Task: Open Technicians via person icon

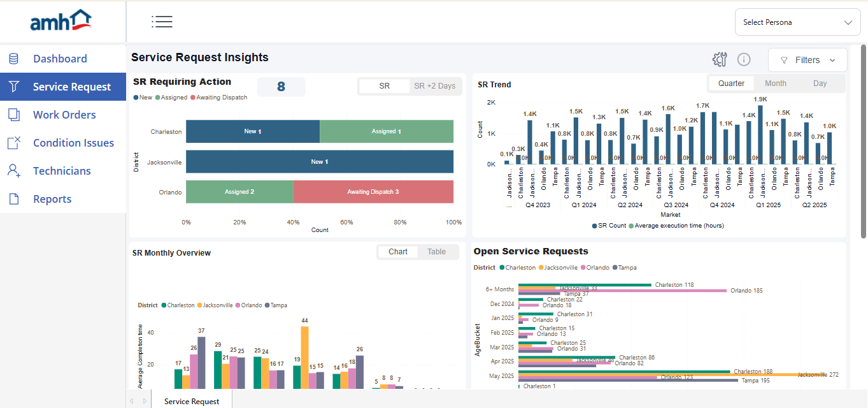Action: pyautogui.click(x=13, y=171)
